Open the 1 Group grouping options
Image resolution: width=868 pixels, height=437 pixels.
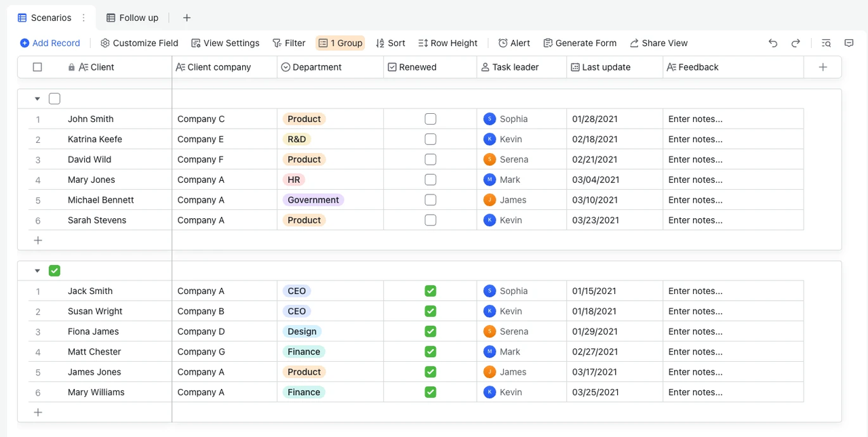coord(340,43)
